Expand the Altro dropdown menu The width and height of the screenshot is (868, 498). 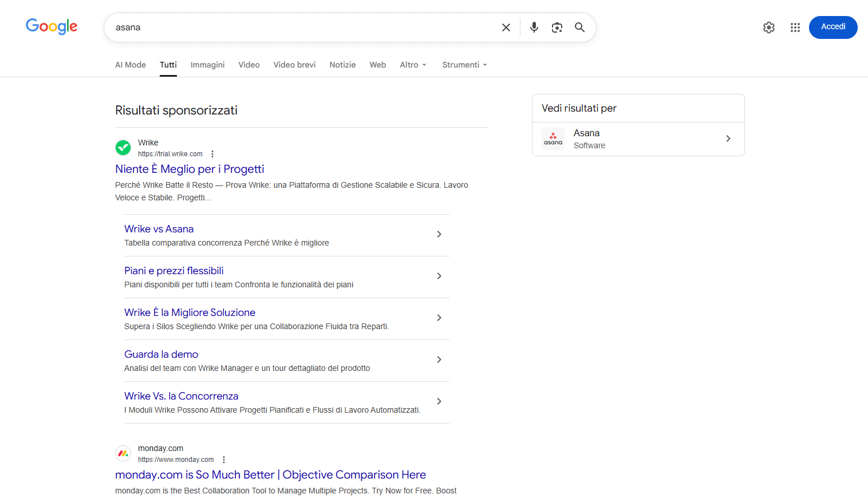coord(413,65)
